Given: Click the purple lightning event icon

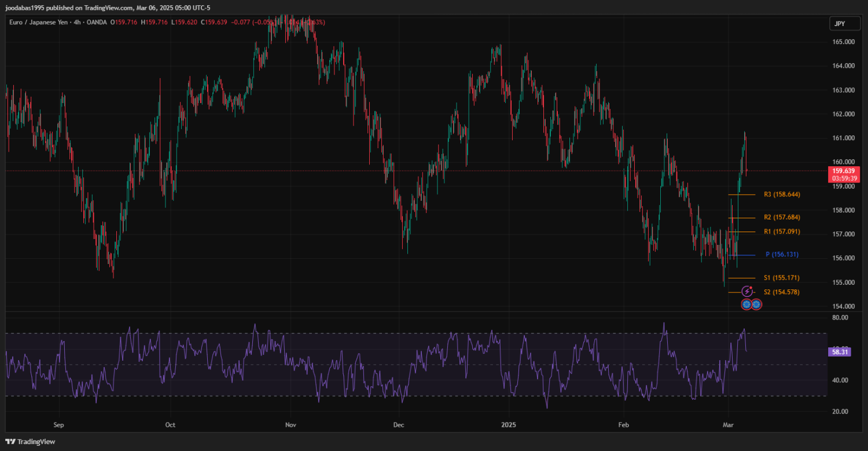Looking at the screenshot, I should point(747,292).
